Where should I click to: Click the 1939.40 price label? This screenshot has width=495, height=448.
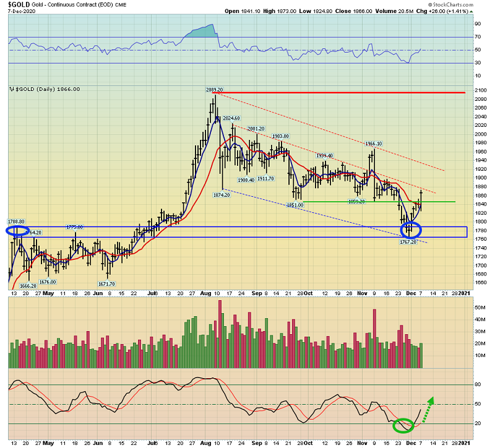coord(324,156)
